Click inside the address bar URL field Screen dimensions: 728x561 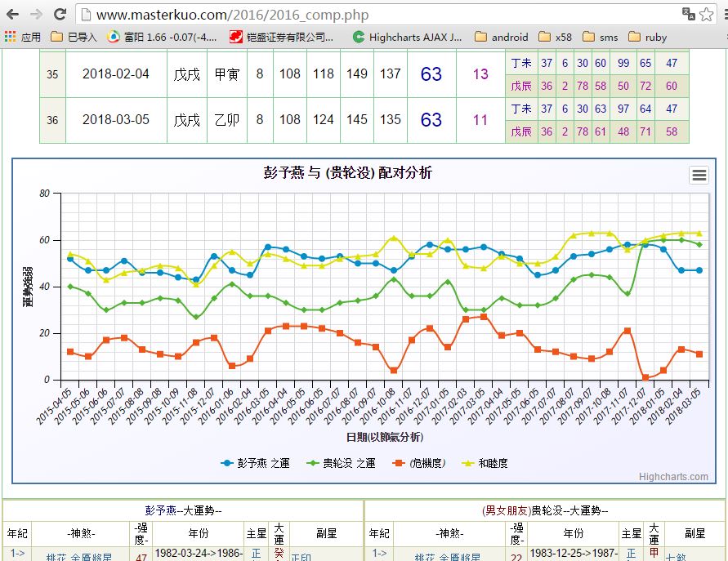(245, 14)
